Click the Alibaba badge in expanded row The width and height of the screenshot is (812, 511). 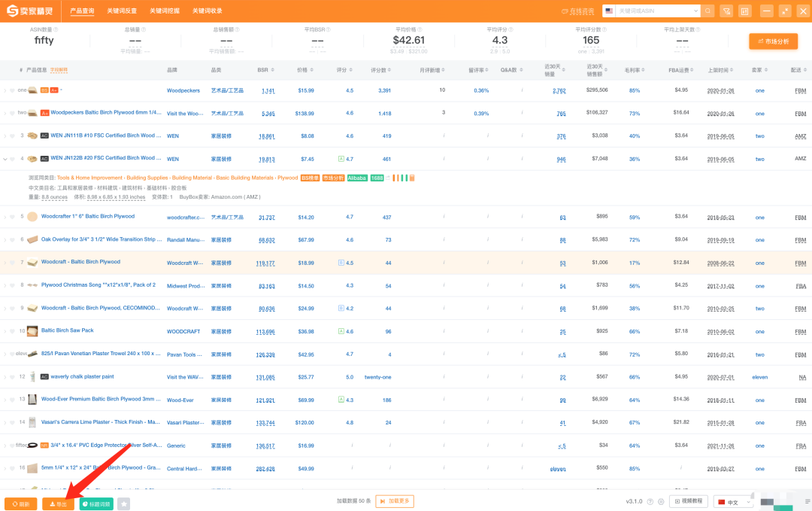pyautogui.click(x=356, y=178)
